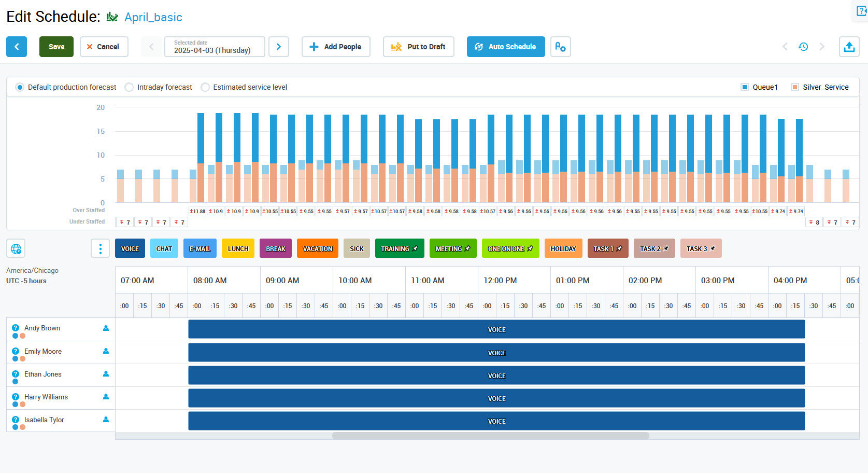This screenshot has height=473, width=868.
Task: Click the Save button
Action: [x=56, y=47]
